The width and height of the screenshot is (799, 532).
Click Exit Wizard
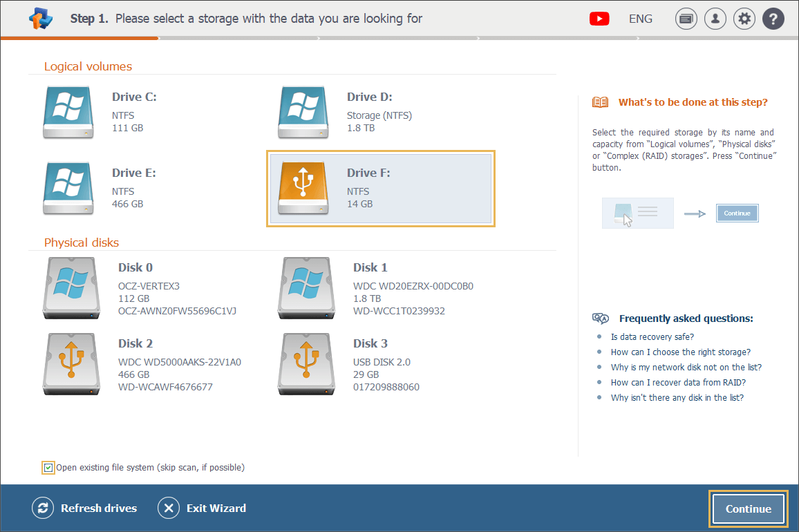203,509
